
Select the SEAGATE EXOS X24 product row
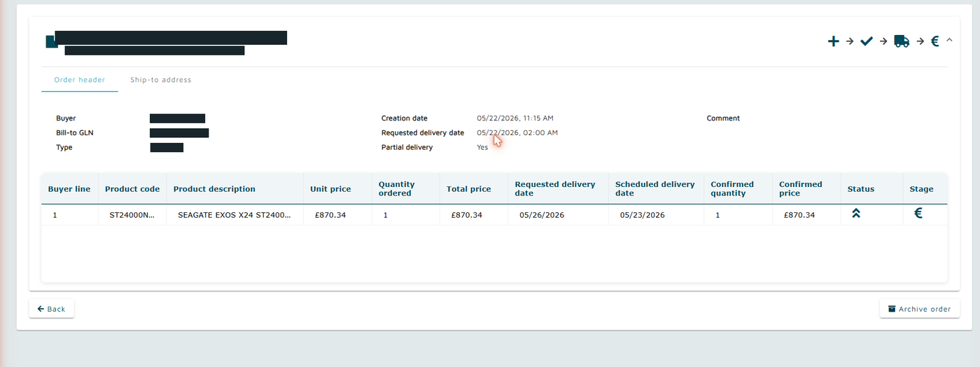tap(494, 215)
